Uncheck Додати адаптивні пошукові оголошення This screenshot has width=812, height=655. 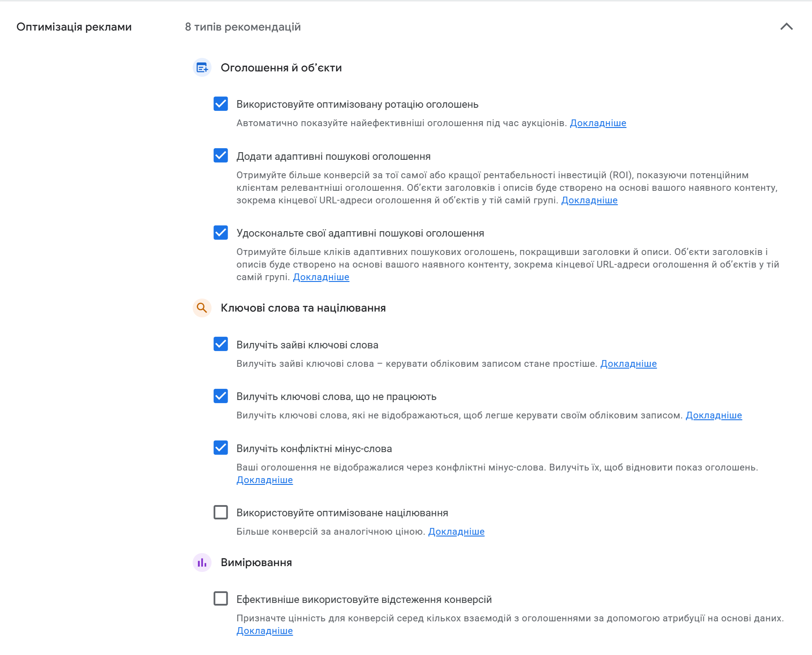coord(221,156)
